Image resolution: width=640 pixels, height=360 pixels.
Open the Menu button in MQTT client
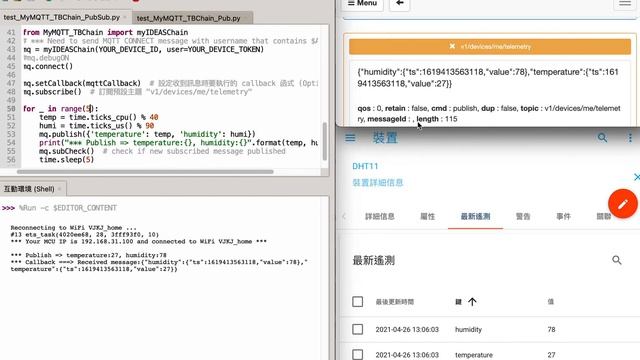click(362, 3)
